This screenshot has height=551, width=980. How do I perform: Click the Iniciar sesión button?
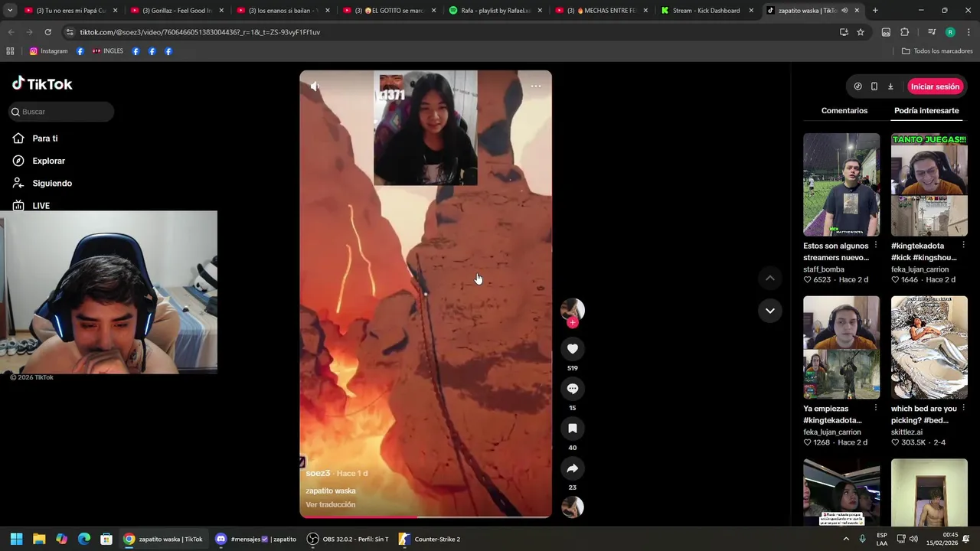pos(935,86)
